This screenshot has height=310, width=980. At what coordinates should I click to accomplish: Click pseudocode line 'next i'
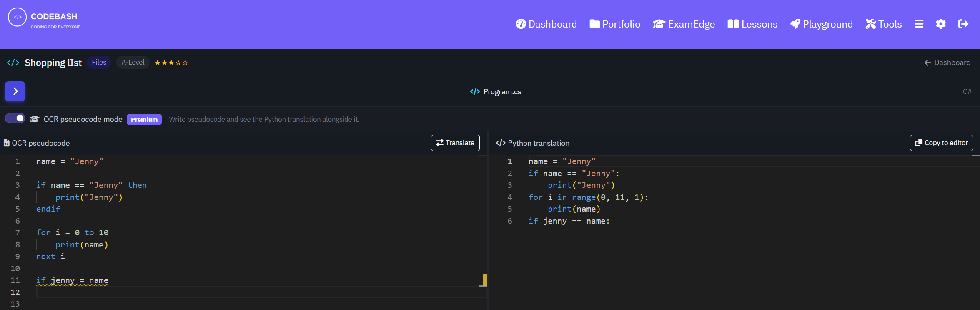tap(50, 257)
